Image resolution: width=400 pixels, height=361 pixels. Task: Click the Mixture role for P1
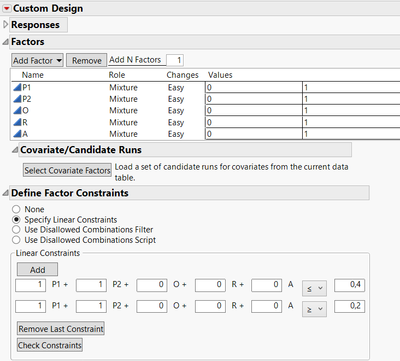click(x=123, y=88)
